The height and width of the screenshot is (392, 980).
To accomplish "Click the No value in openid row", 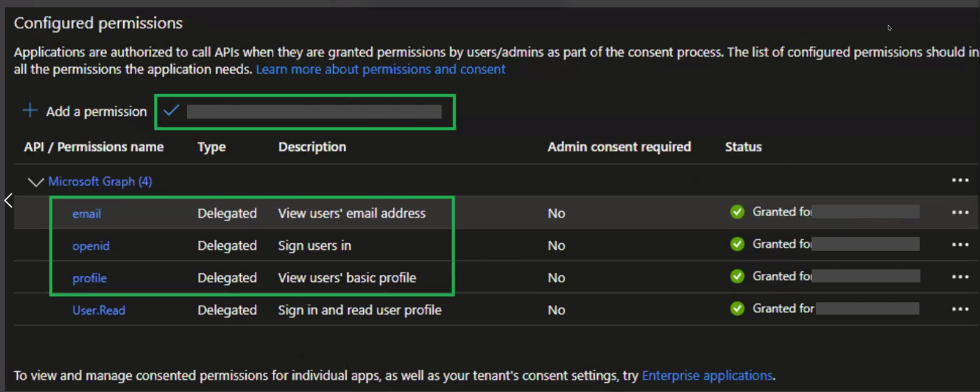I will pyautogui.click(x=556, y=246).
